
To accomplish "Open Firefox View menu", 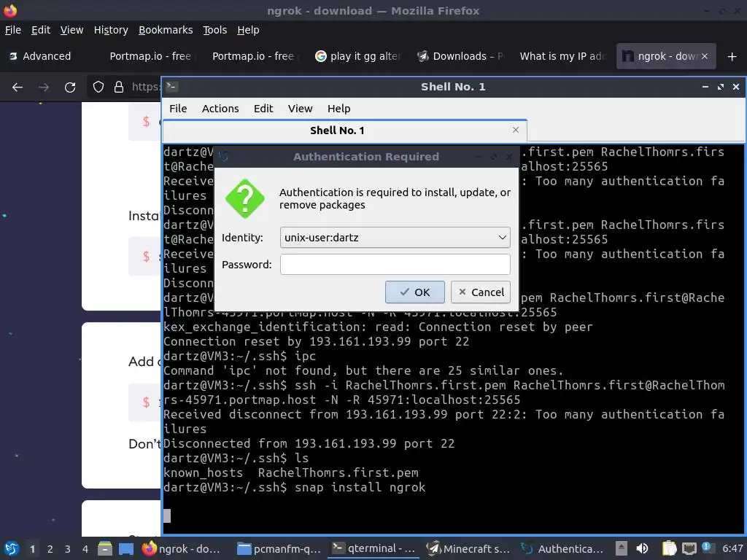I will pyautogui.click(x=71, y=30).
